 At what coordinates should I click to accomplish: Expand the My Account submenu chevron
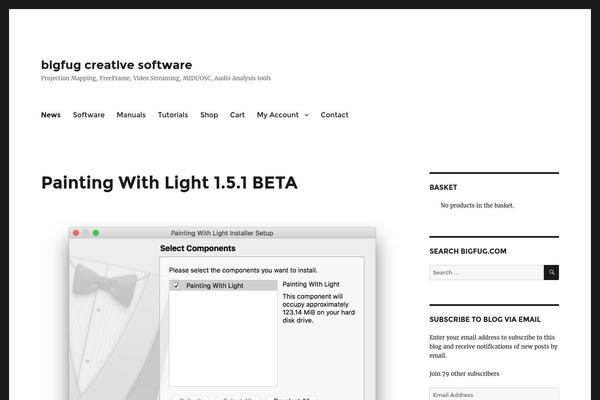(307, 115)
